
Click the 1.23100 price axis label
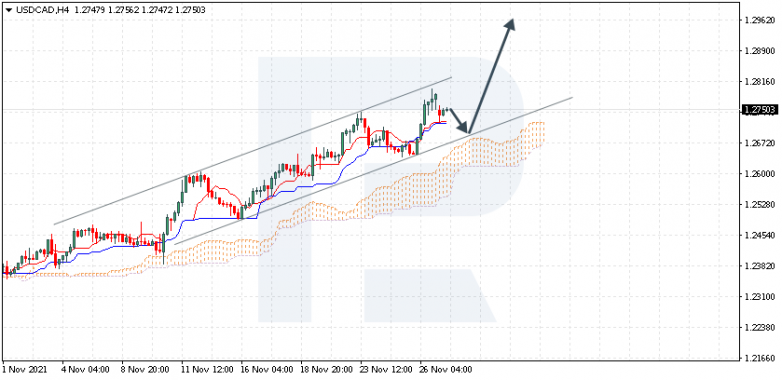(760, 297)
